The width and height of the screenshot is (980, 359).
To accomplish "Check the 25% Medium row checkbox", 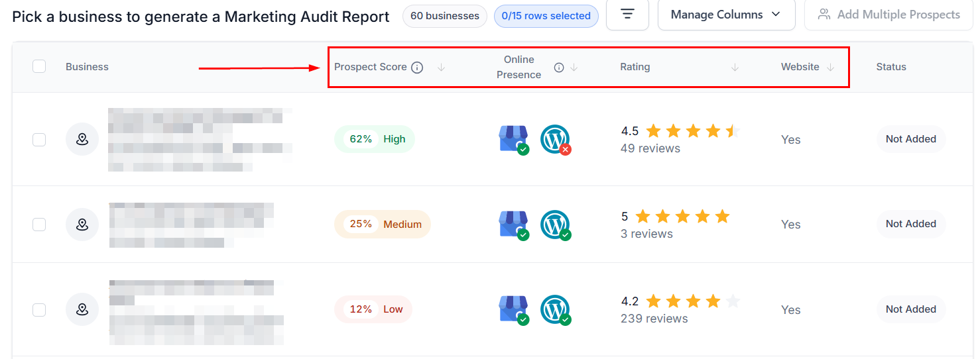I will point(39,225).
